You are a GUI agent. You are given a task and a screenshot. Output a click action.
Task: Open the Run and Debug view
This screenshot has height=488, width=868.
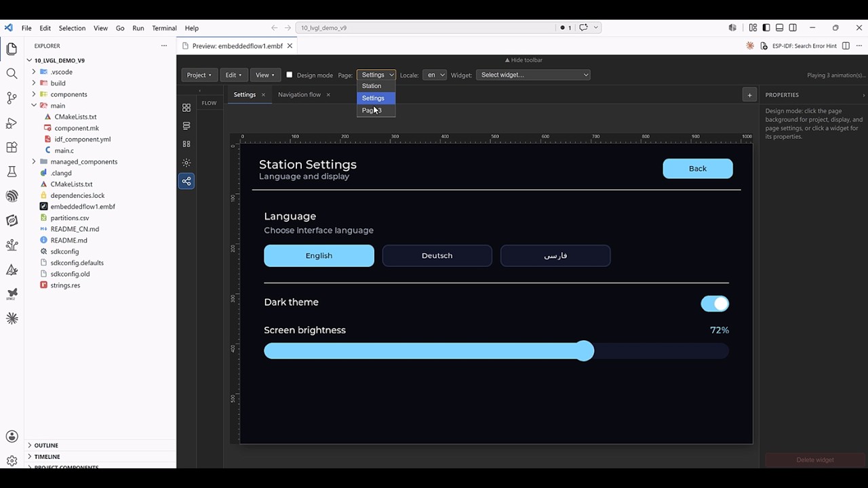(12, 123)
